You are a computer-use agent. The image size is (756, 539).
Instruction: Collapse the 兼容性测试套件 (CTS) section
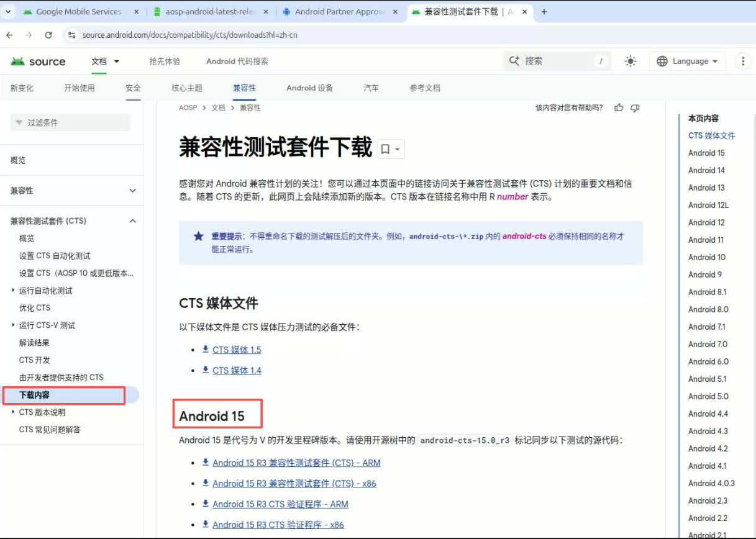coord(132,221)
